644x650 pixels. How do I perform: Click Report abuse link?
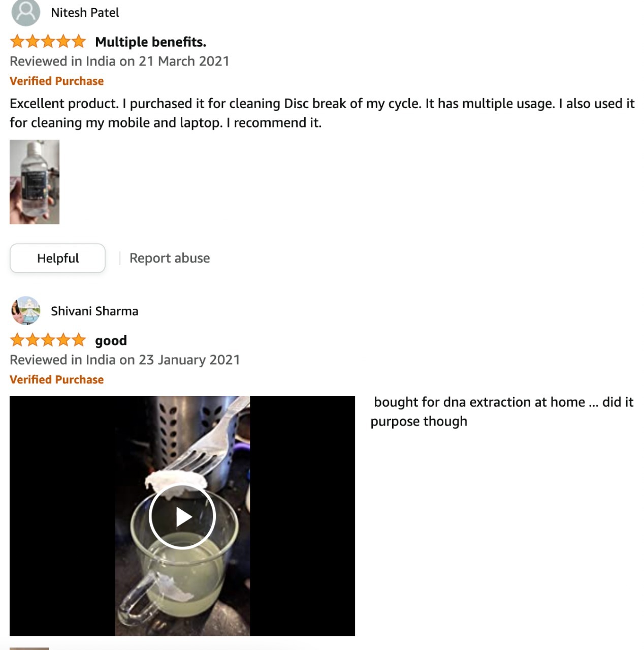point(170,258)
